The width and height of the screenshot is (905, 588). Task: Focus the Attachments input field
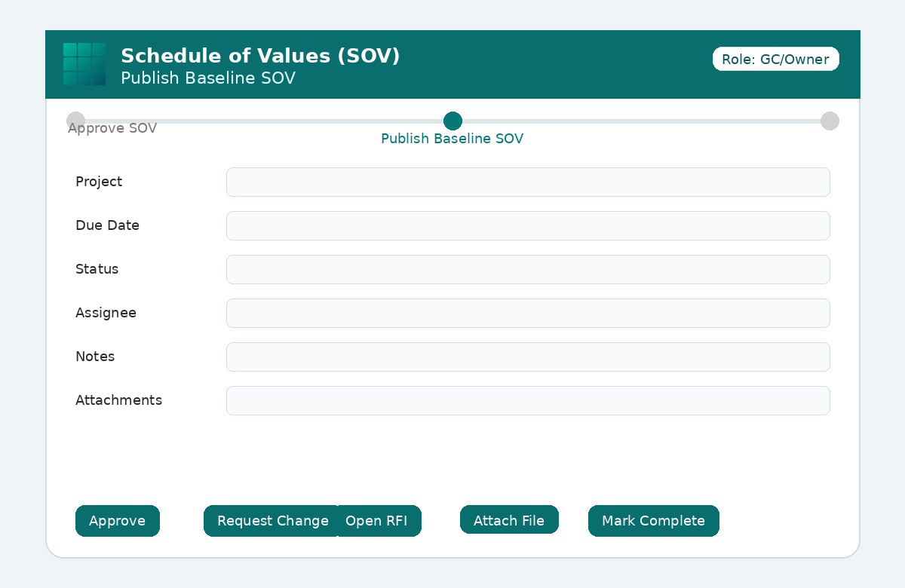point(528,400)
